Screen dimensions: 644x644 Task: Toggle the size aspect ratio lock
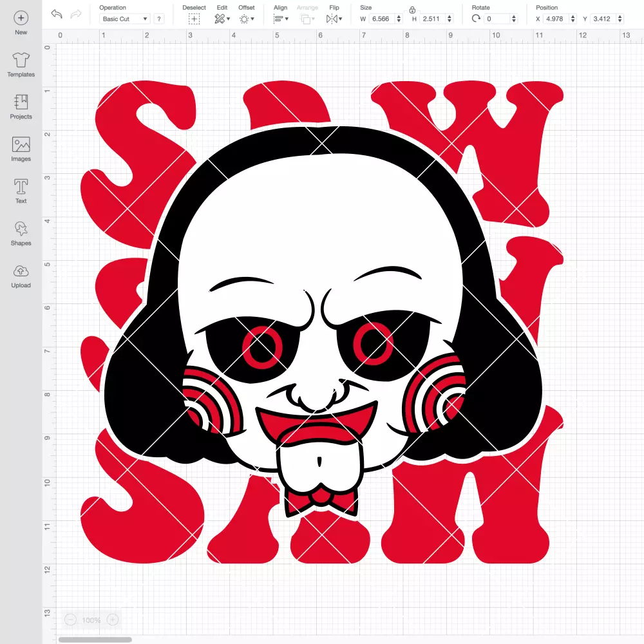click(x=412, y=10)
